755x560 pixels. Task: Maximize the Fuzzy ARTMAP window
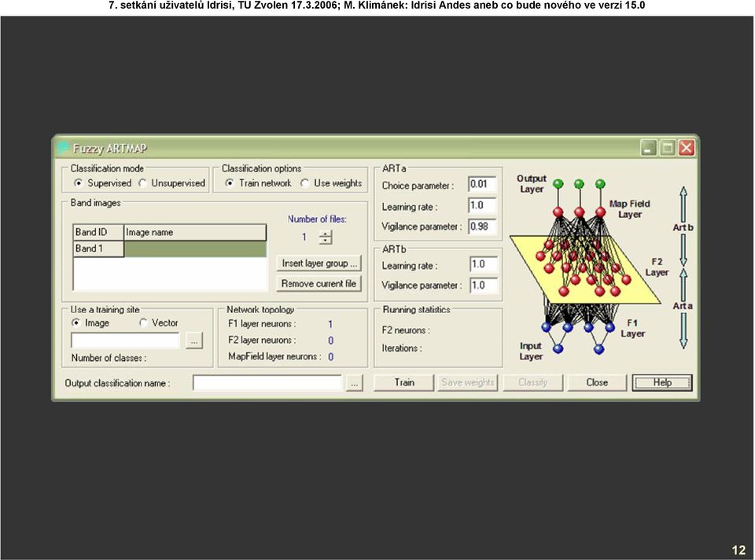pos(668,148)
